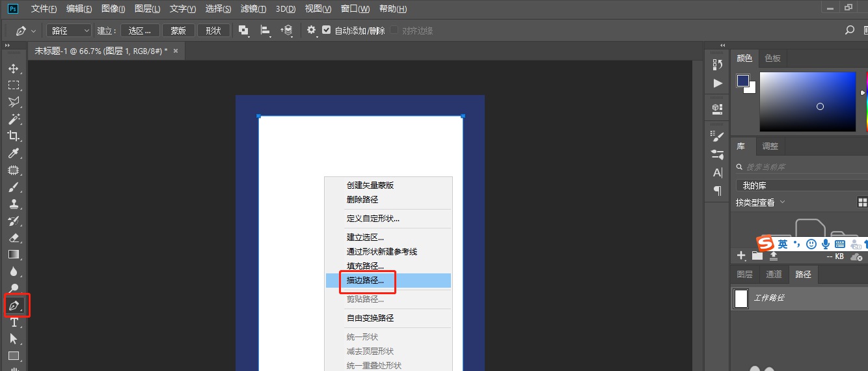Choose 建立选区... from context menu

[x=388, y=238]
